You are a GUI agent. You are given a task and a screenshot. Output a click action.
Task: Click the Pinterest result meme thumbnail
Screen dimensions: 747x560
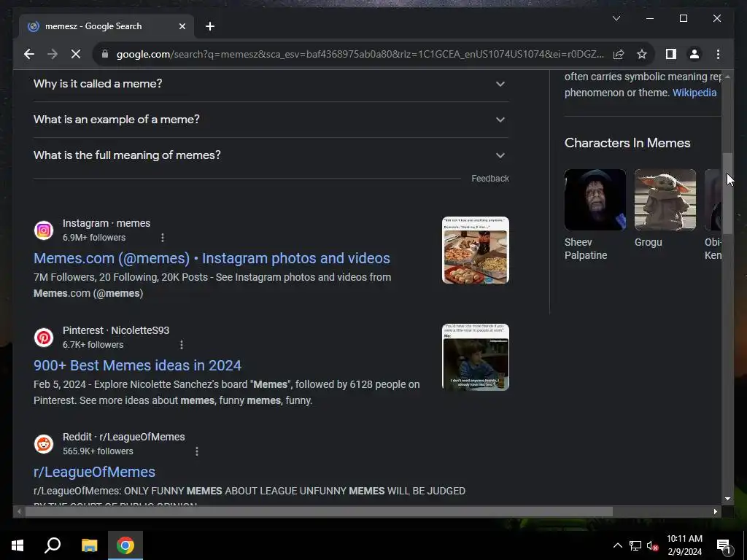[x=476, y=357]
